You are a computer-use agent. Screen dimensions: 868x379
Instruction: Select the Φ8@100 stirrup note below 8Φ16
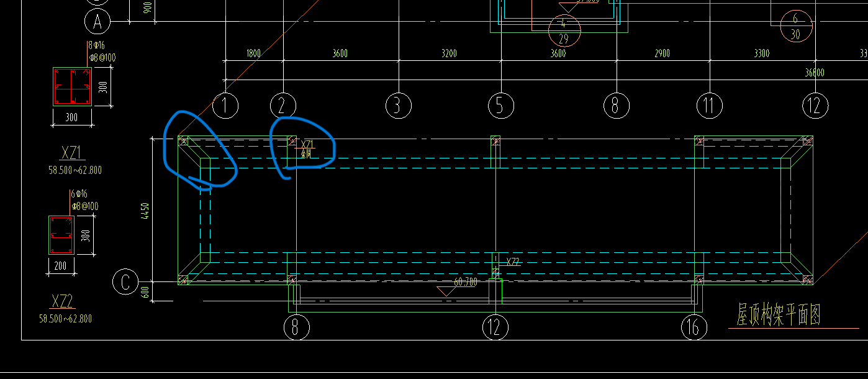coord(102,58)
